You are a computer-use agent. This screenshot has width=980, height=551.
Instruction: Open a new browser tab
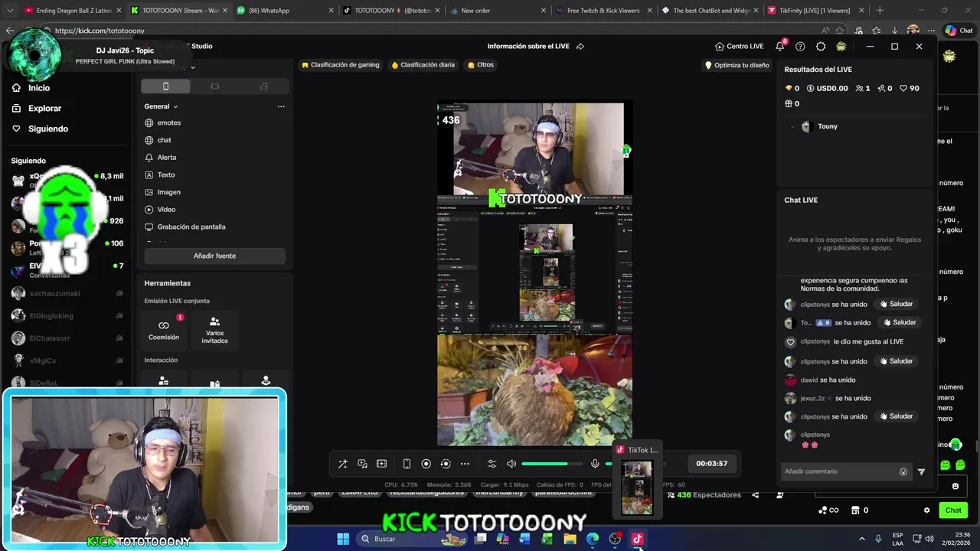(x=880, y=11)
